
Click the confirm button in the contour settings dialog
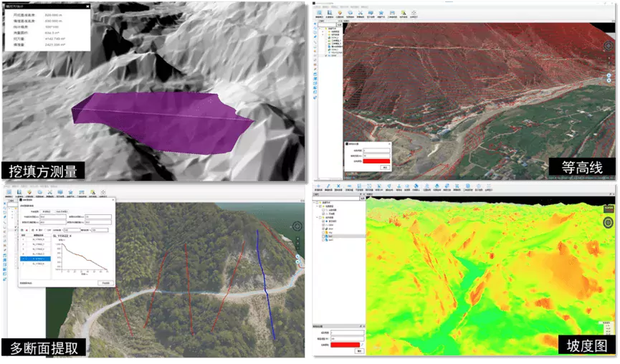[x=383, y=167]
